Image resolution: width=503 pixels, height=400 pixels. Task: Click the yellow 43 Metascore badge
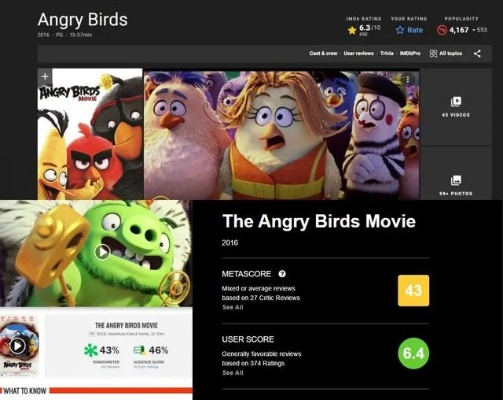pos(413,291)
